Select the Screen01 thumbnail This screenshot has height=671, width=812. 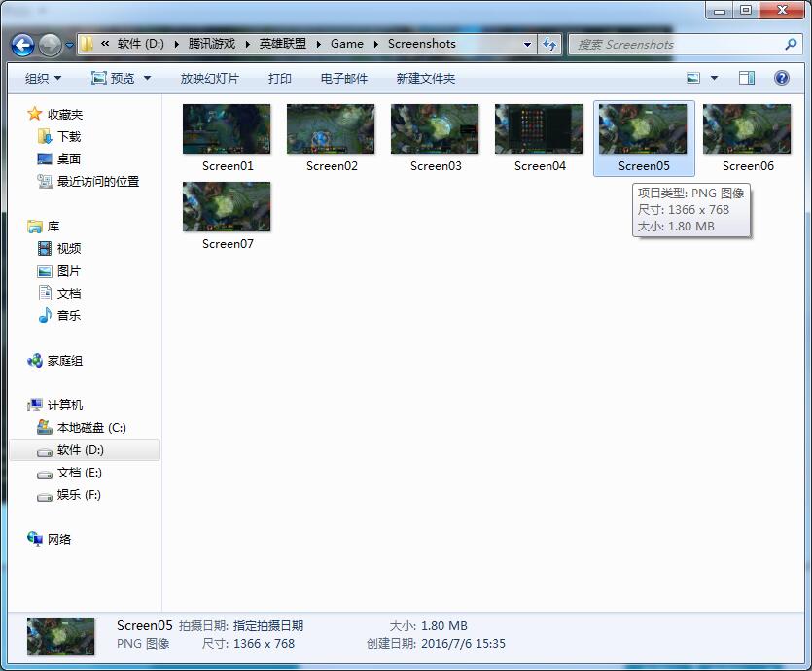point(227,129)
